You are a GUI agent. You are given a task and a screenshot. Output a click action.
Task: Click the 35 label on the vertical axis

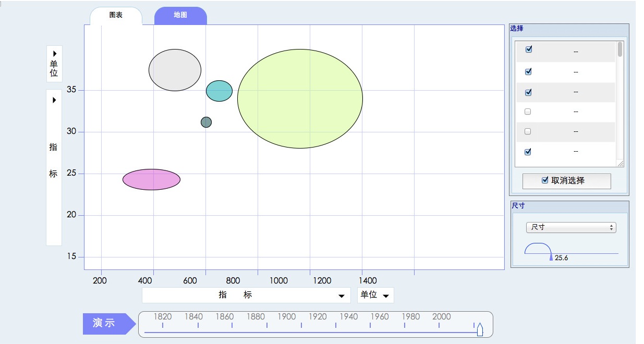[x=71, y=90]
